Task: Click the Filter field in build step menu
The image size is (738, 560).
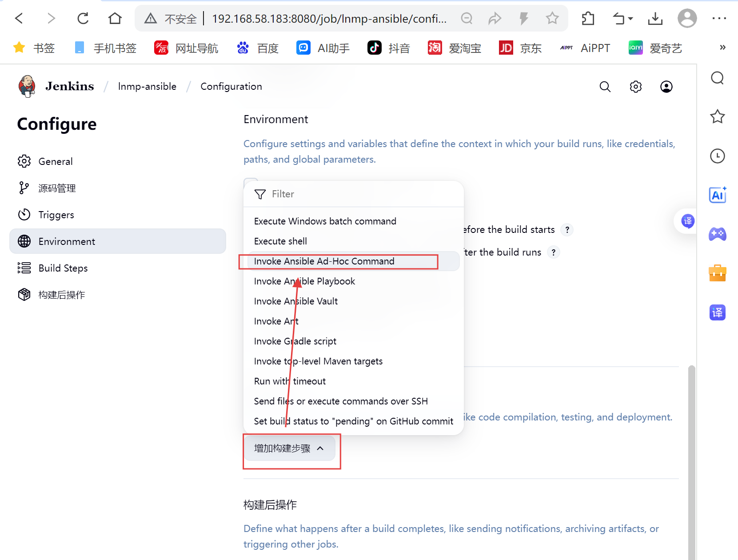Action: (354, 194)
